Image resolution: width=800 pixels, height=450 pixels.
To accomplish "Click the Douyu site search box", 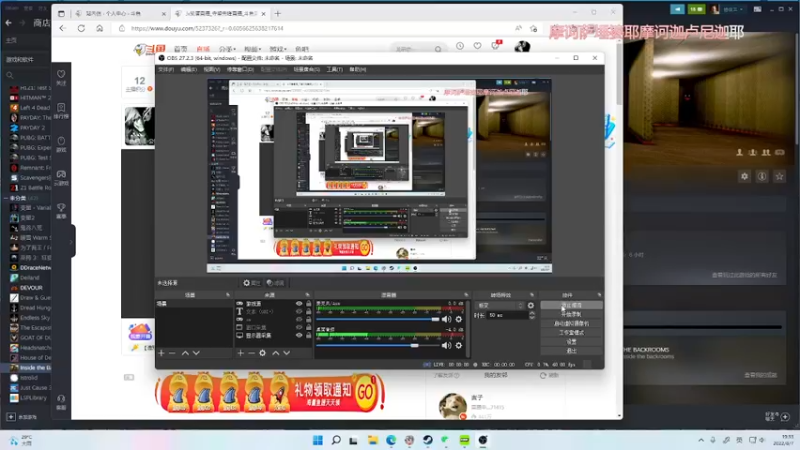I will [417, 49].
